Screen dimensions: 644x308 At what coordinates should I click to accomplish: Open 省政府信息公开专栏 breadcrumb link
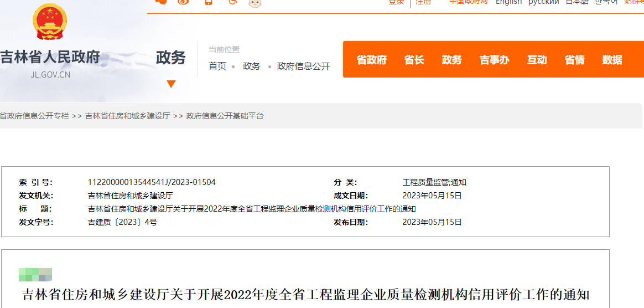tap(34, 116)
